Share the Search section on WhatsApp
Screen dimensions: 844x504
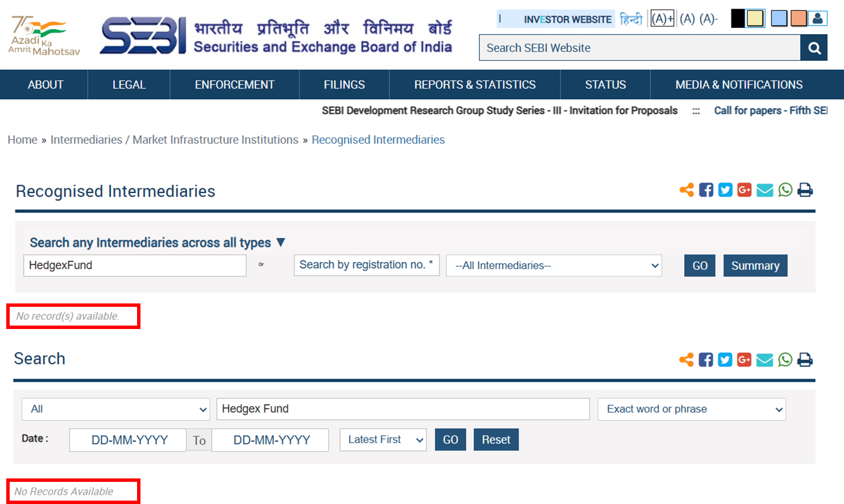pos(785,360)
